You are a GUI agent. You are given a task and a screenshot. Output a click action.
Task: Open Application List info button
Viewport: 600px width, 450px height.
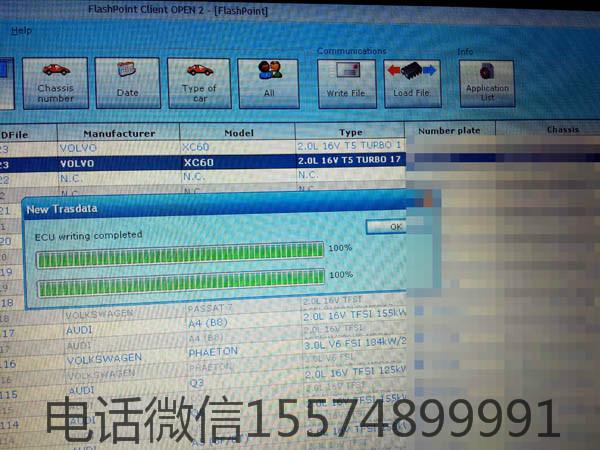pos(487,84)
